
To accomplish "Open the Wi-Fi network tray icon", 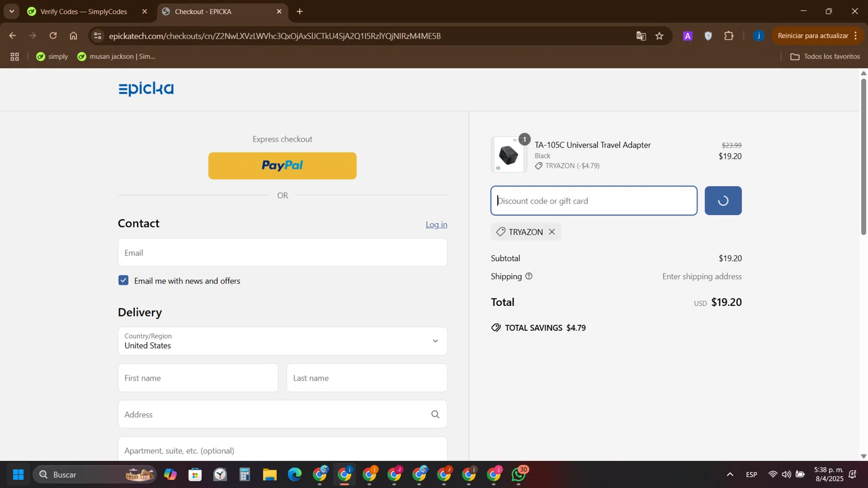I will point(773,475).
